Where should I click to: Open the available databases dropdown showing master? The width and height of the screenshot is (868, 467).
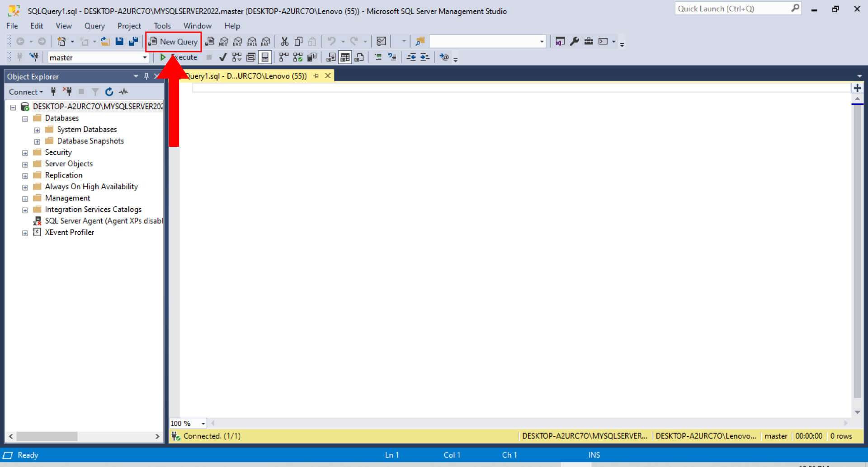point(144,57)
